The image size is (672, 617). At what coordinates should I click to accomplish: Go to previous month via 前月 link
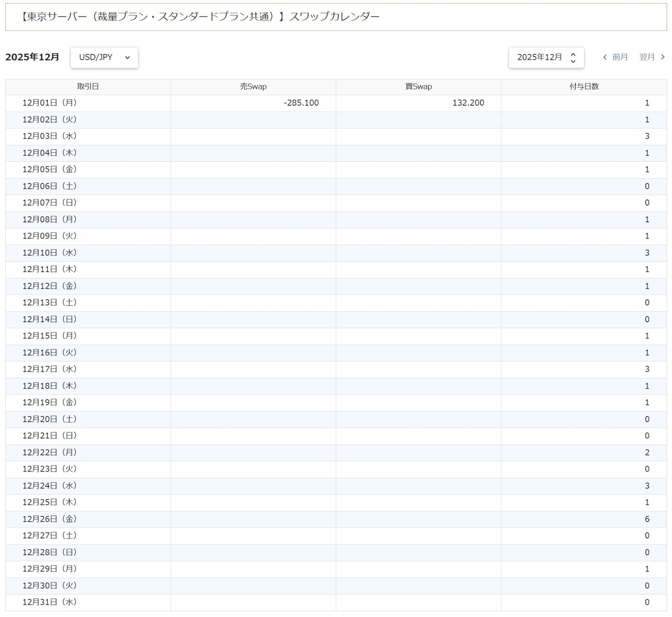click(x=615, y=57)
